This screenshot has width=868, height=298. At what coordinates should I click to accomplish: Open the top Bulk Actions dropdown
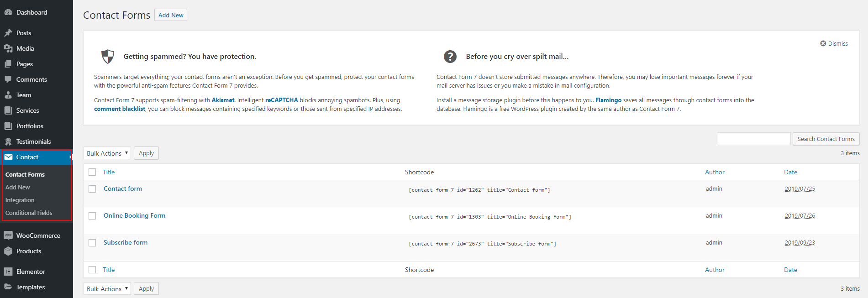point(107,153)
